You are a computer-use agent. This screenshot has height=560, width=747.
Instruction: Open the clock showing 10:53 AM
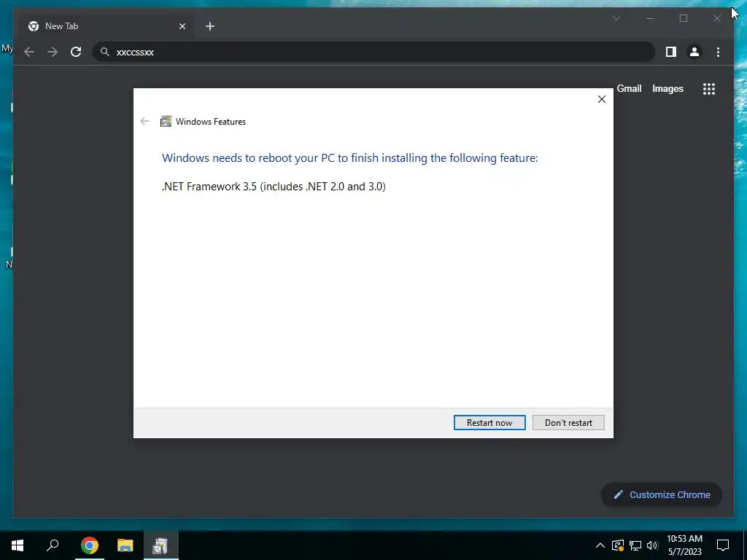click(684, 545)
